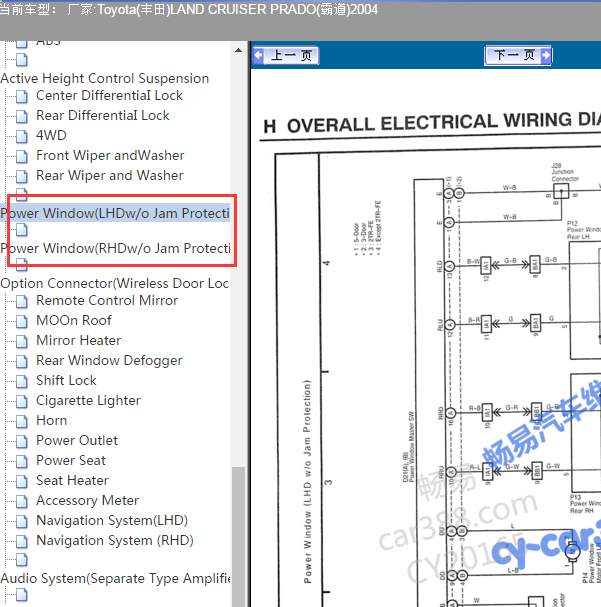Open Navigation System (RHD) diagram

click(115, 541)
